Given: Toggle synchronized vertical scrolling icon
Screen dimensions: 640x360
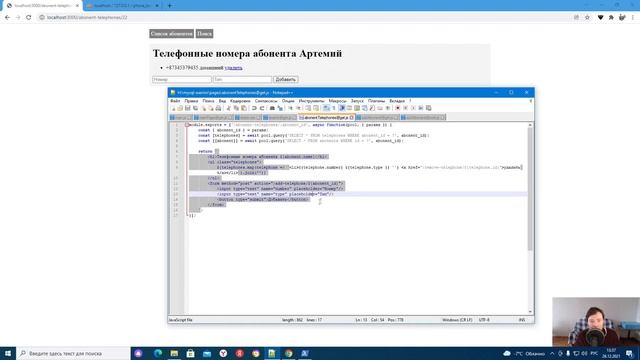Looking at the screenshot, I should [308, 108].
